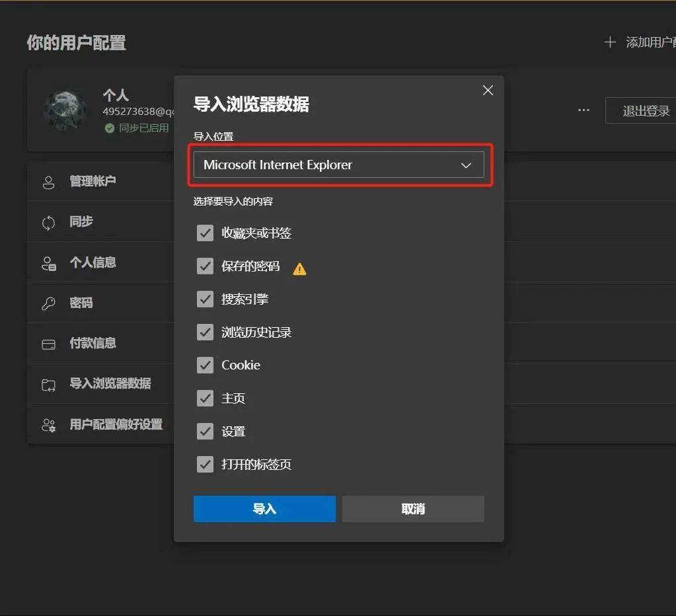
Task: Open the Microsoft Internet Explorer import source dropdown
Action: point(338,165)
